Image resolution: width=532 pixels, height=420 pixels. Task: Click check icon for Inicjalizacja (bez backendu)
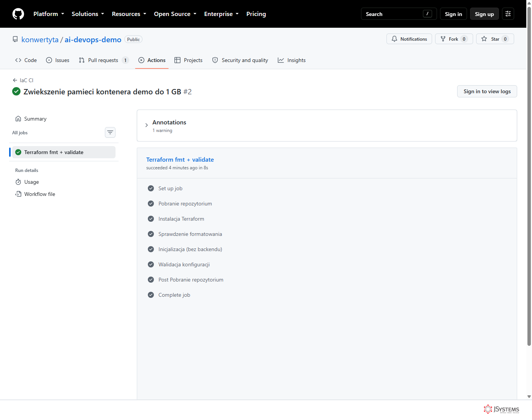[151, 249]
